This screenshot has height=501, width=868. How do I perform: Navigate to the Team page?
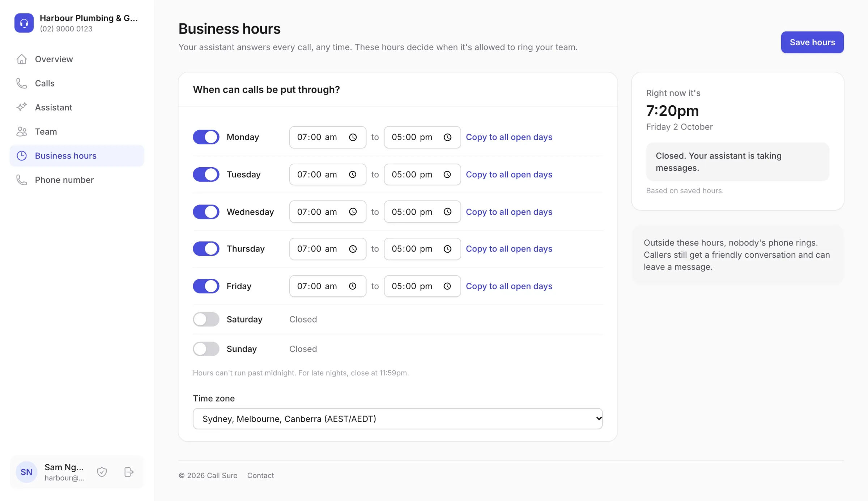77,132
